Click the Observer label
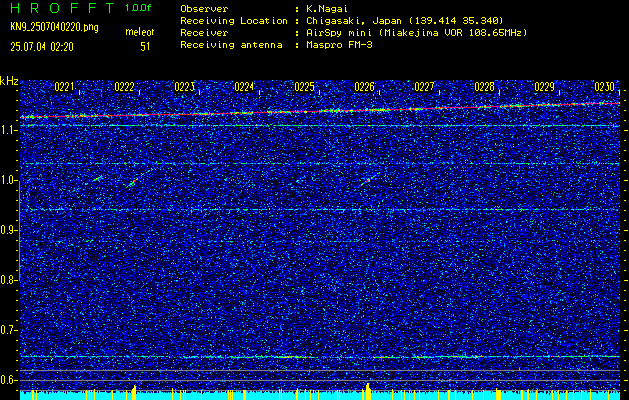Image resolution: width=629 pixels, height=400 pixels. pos(204,9)
